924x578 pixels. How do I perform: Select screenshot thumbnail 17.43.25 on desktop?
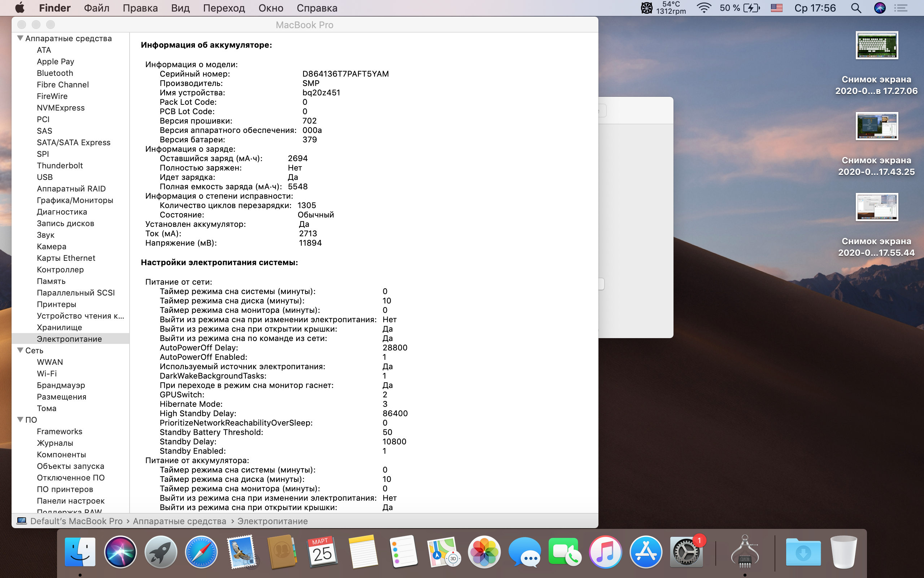click(x=877, y=126)
